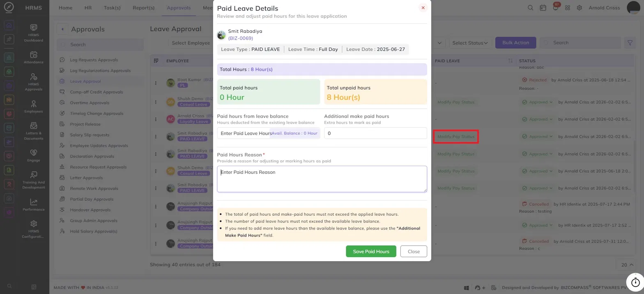Image resolution: width=644 pixels, height=294 pixels.
Task: Close the Paid Leave Details dialog with the red X
Action: (x=423, y=8)
